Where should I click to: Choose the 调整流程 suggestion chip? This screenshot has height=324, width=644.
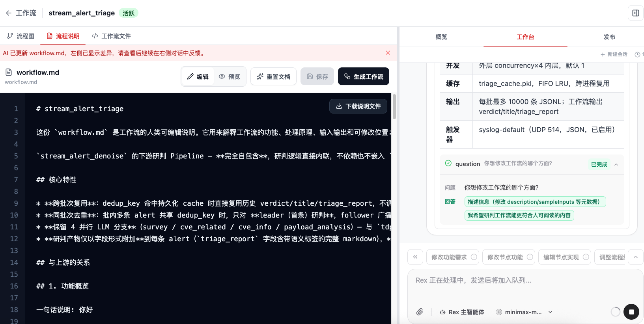(610, 257)
